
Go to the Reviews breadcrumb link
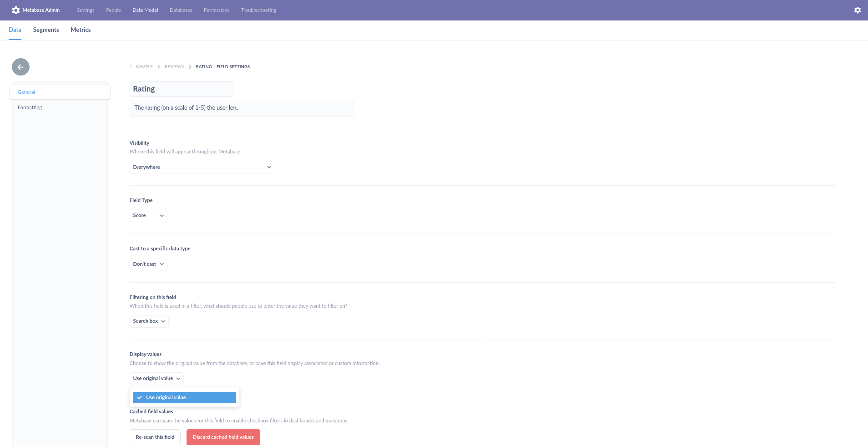click(x=174, y=66)
